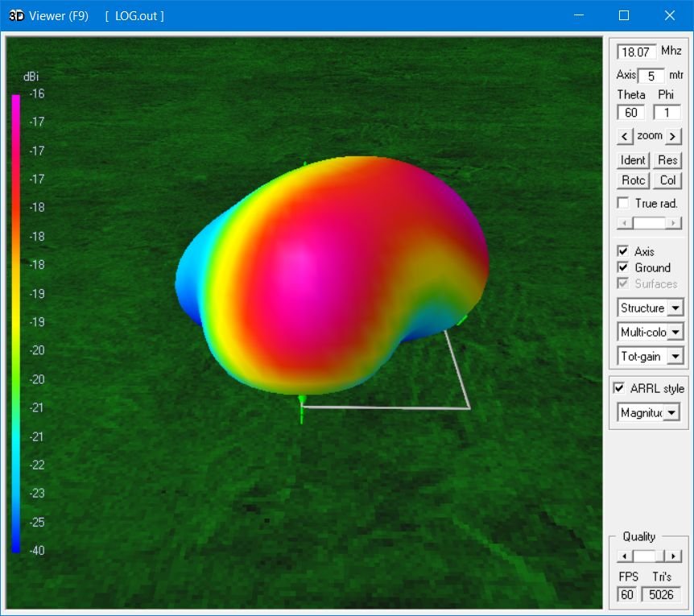
Task: Click the 3D Viewer title bar icon
Action: pyautogui.click(x=16, y=15)
